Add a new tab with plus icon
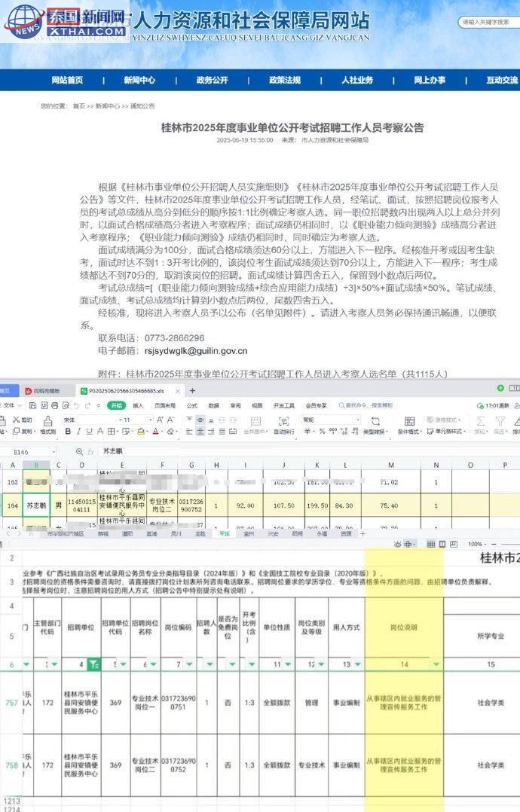Viewport: 520px width, 812px height. (192, 390)
